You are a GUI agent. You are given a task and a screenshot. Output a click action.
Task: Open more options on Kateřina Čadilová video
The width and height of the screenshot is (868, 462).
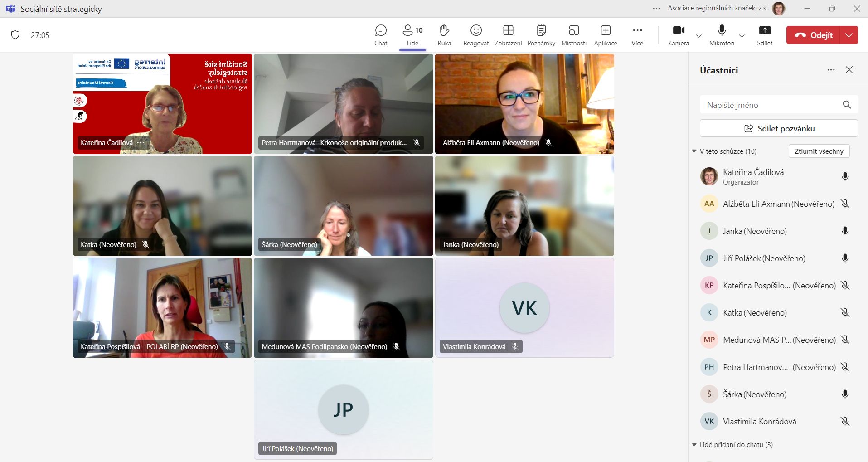coord(141,142)
